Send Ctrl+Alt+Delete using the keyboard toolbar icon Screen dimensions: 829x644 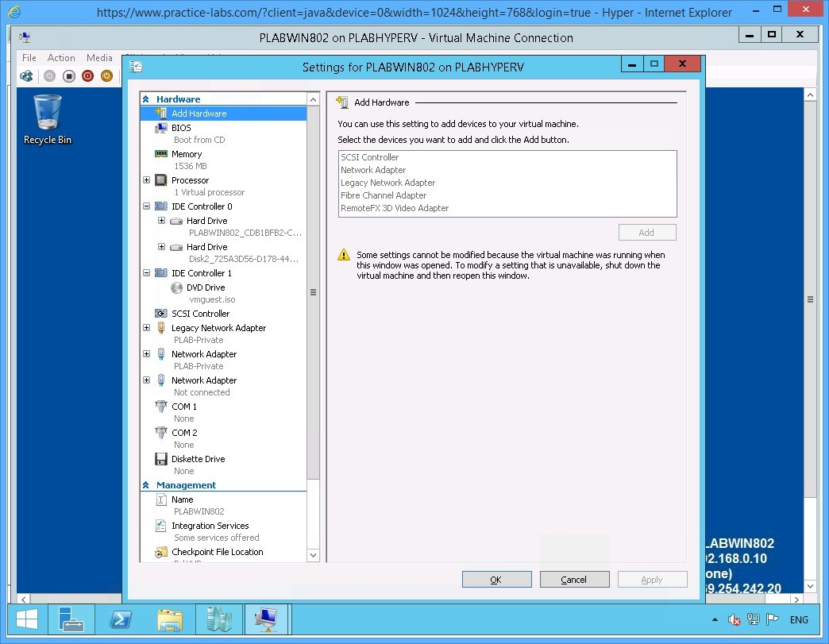click(25, 75)
